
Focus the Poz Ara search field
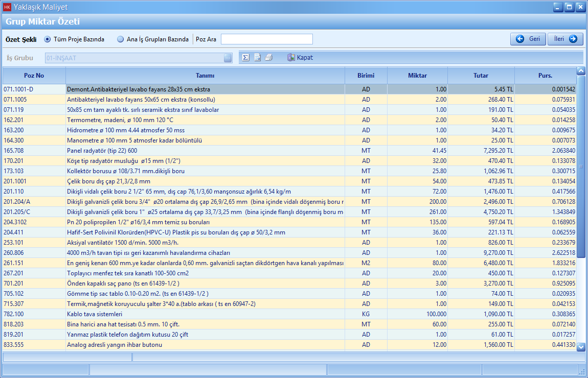pyautogui.click(x=266, y=39)
